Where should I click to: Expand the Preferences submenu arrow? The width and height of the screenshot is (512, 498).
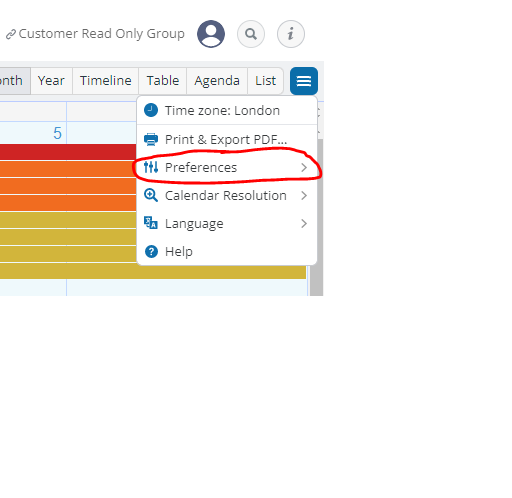[304, 167]
